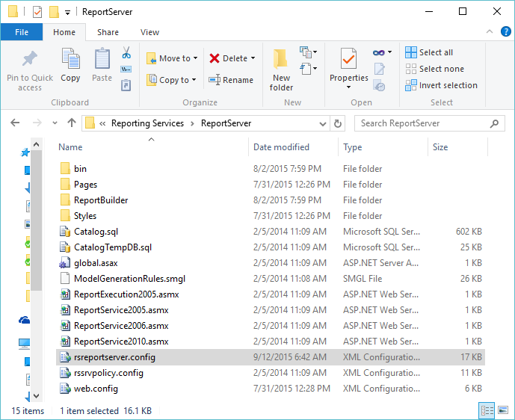Click the History icon in Open group
The width and height of the screenshot is (515, 420).
pyautogui.click(x=379, y=85)
